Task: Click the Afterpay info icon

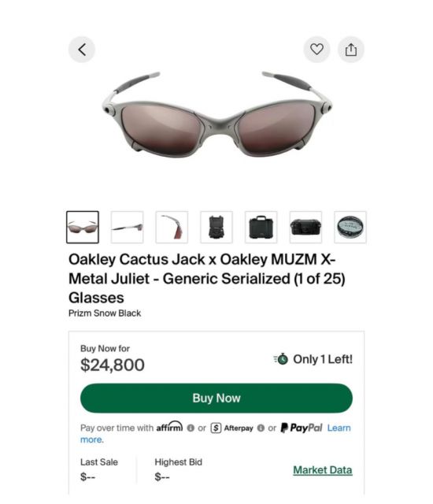Action: tap(261, 428)
